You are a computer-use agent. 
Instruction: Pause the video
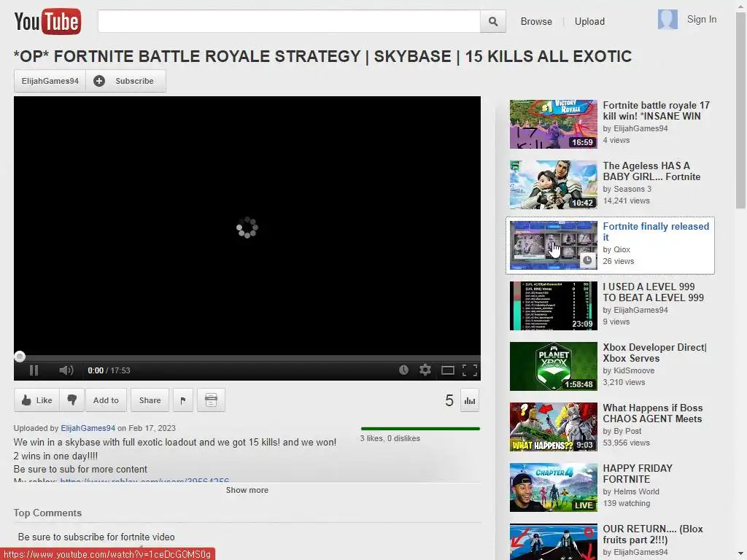(34, 370)
